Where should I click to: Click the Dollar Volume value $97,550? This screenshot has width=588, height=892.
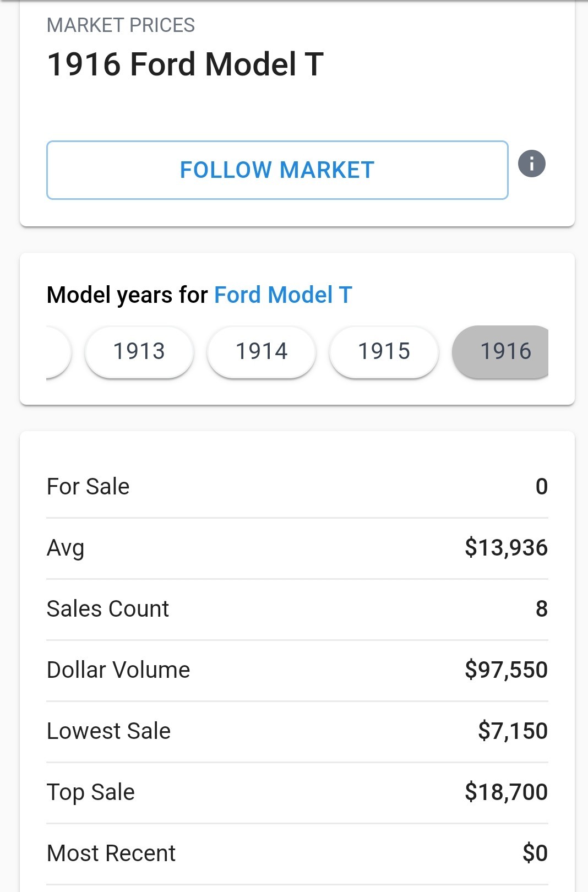pos(506,670)
